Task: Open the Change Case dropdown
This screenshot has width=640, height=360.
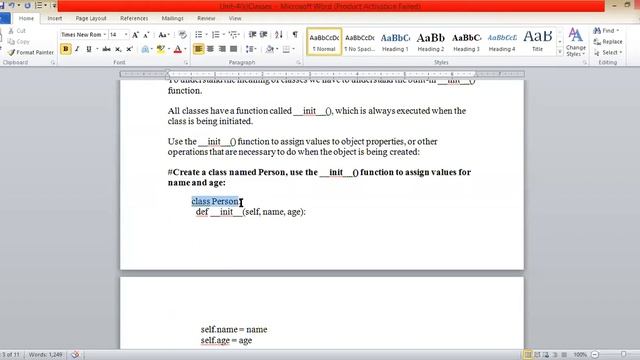Action: pyautogui.click(x=164, y=35)
